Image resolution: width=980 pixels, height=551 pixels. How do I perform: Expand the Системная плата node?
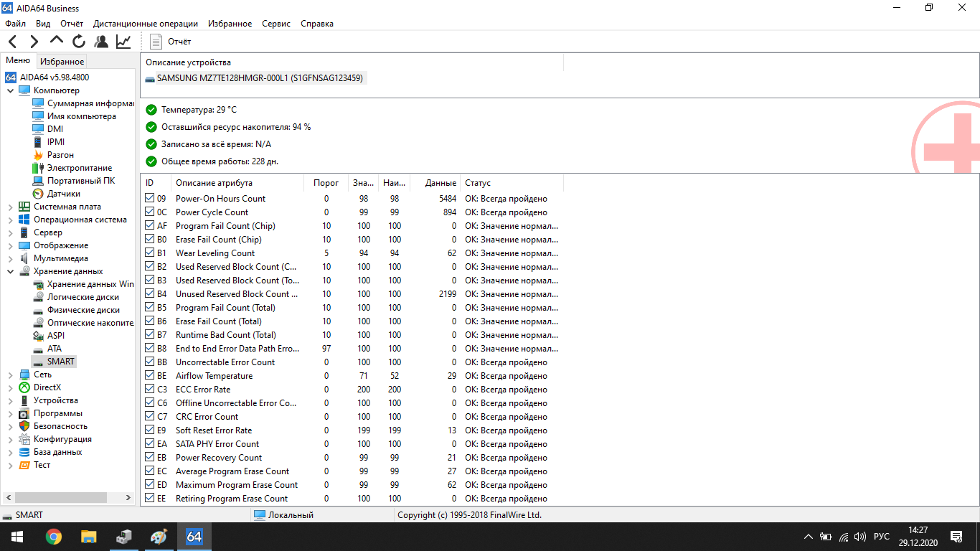tap(10, 207)
